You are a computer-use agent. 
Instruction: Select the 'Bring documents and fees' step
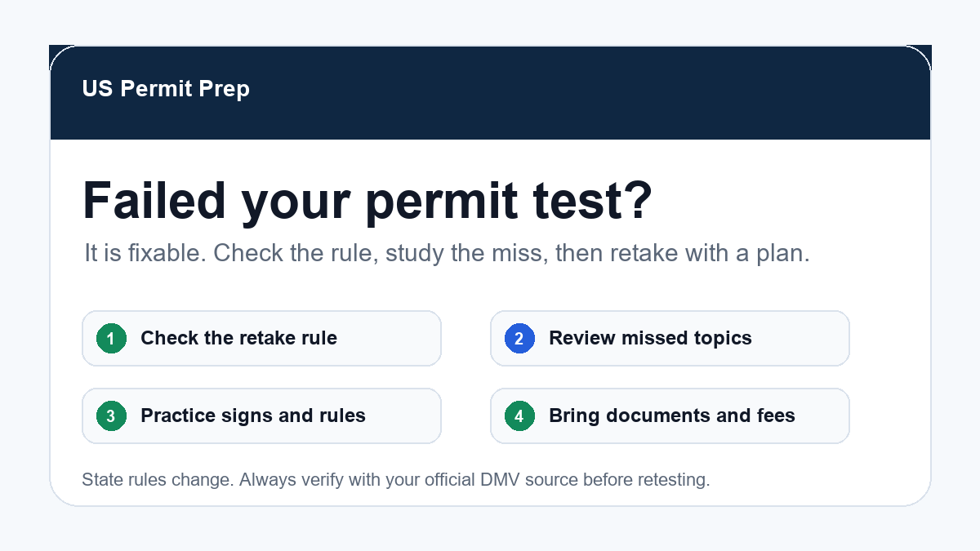pos(670,415)
